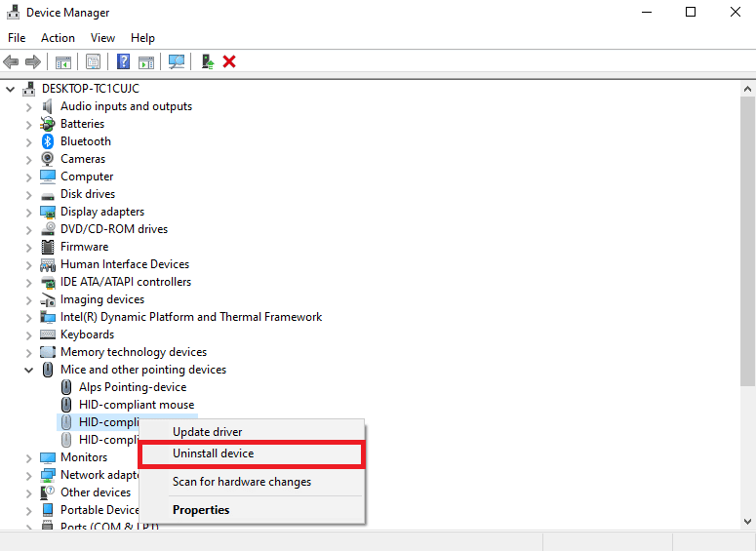Expand the Display adapters category
This screenshot has width=756, height=551.
pyautogui.click(x=29, y=212)
